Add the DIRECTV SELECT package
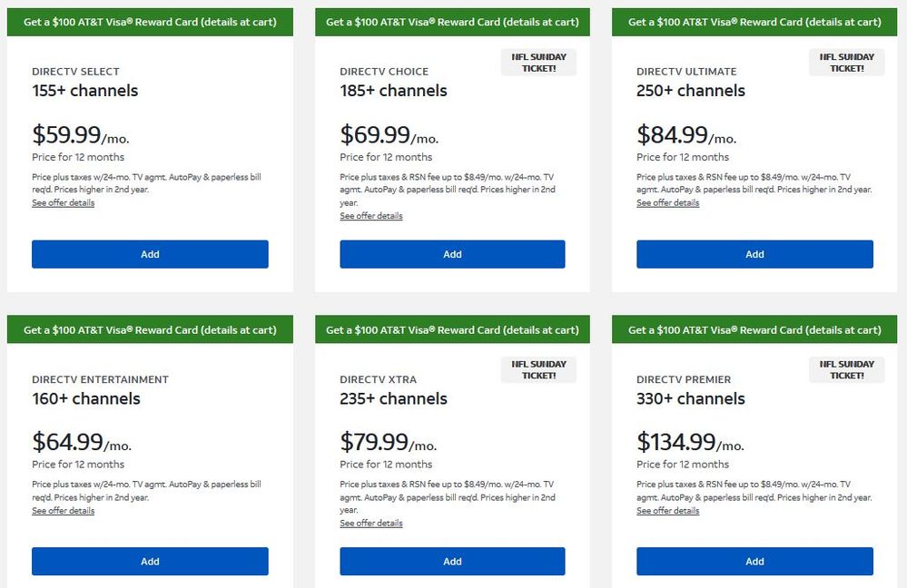The width and height of the screenshot is (907, 588). point(150,254)
